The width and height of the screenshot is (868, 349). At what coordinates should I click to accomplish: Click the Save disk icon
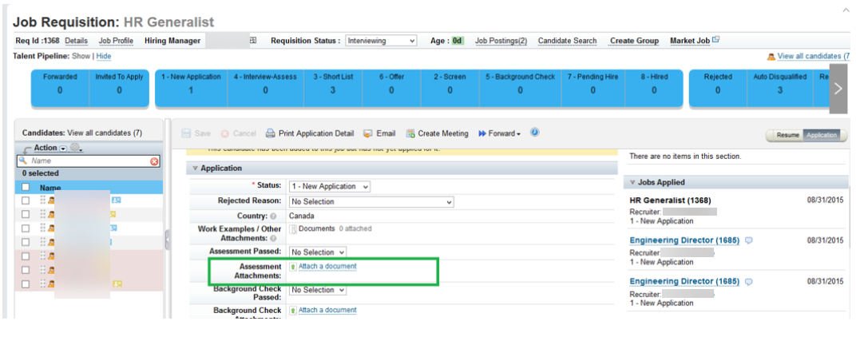click(187, 133)
